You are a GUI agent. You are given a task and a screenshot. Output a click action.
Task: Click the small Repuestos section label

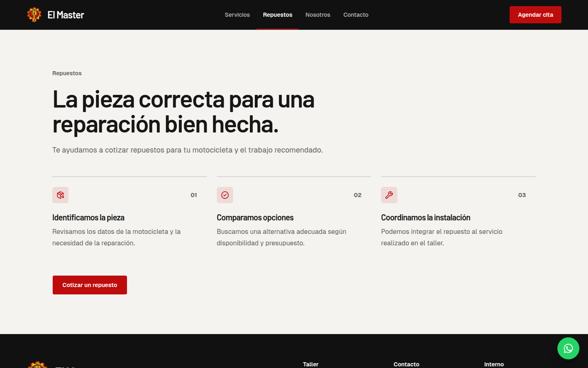coord(67,73)
